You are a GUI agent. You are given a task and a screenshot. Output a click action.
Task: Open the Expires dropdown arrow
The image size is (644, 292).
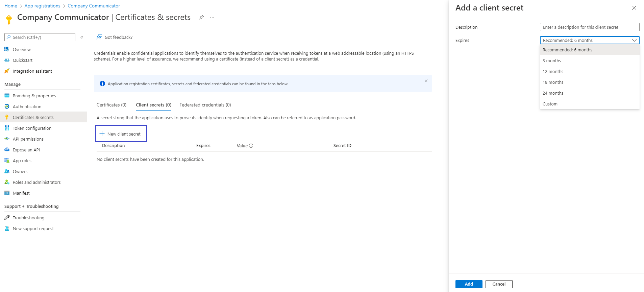(x=634, y=40)
